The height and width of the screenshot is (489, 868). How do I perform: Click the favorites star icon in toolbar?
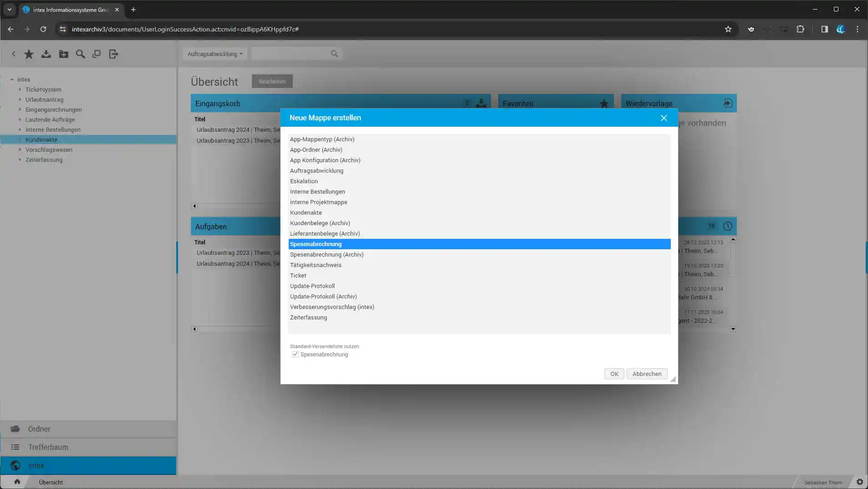(29, 54)
